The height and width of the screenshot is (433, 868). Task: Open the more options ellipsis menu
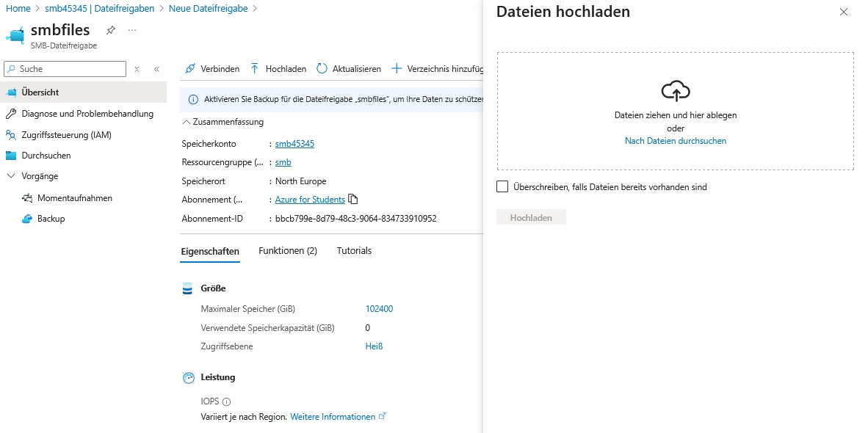132,30
